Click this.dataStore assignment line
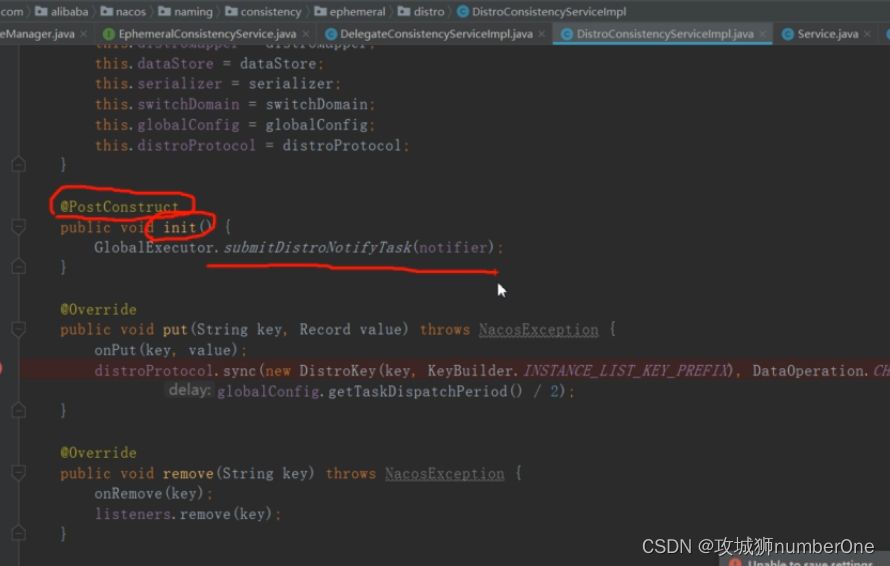The image size is (890, 566). tap(209, 64)
